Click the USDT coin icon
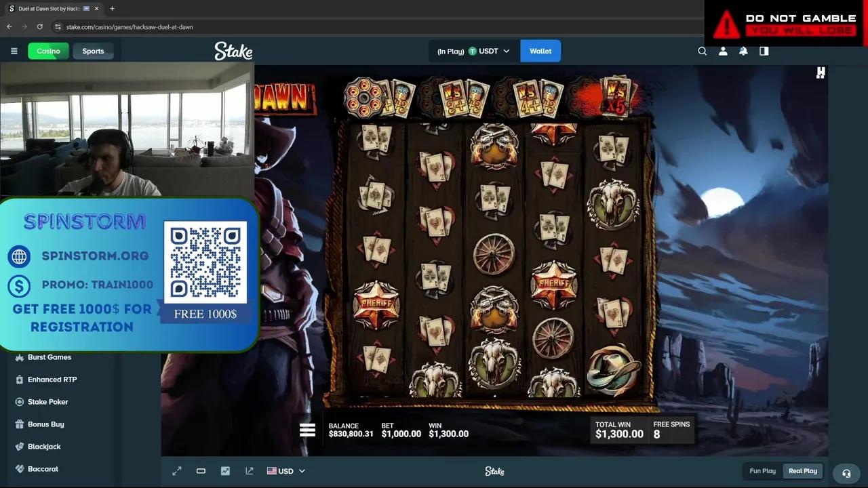Image resolution: width=868 pixels, height=488 pixels. click(473, 51)
